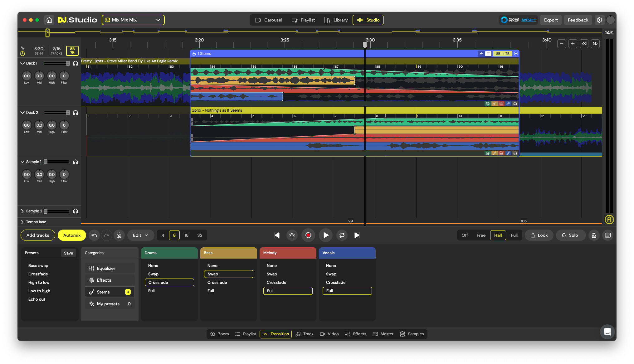Viewport: 634px width, 364px height.
Task: Select 4-bar transition length
Action: coord(163,235)
